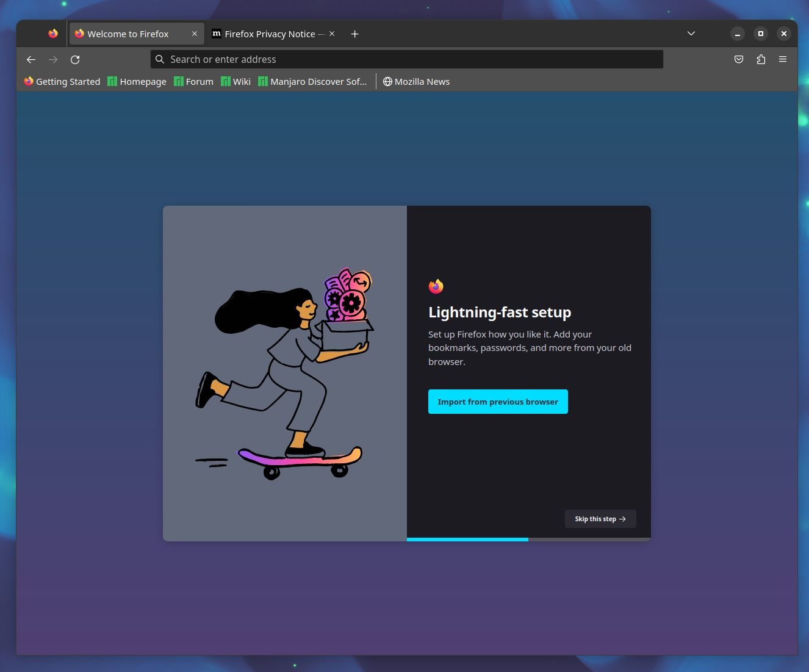Switch to the Welcome to Firefox tab
Screen dimensions: 809x672
(x=128, y=34)
